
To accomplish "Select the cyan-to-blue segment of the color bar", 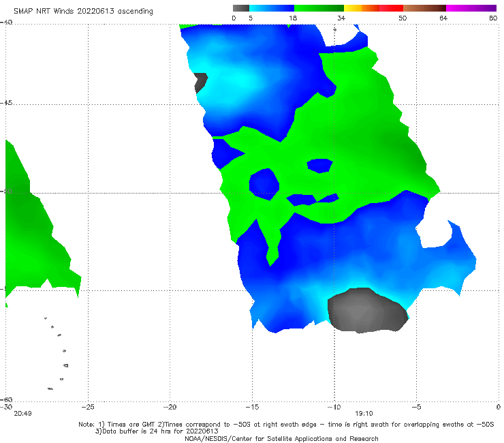I will tap(272, 8).
